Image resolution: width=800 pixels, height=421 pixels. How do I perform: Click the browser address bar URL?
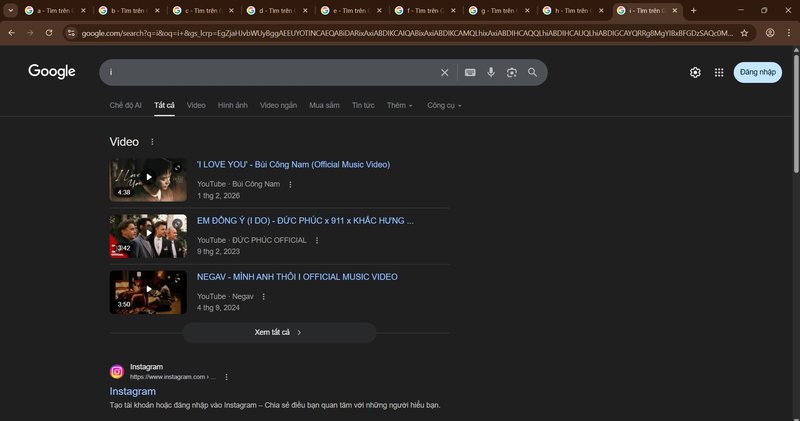tap(407, 33)
